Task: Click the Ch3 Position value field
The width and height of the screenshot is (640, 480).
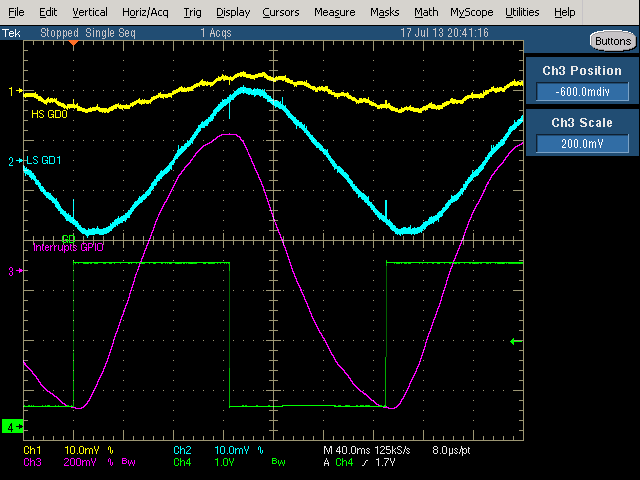Action: point(582,91)
